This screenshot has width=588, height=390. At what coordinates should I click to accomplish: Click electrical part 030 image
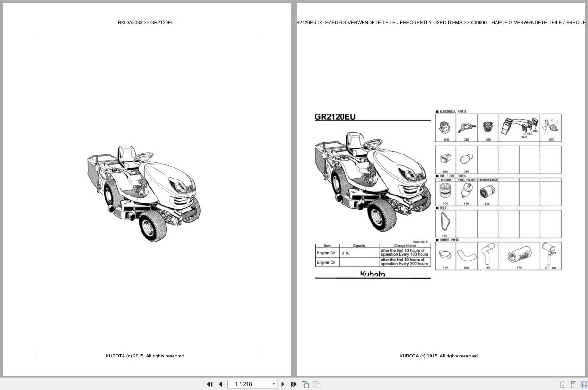pyautogui.click(x=488, y=127)
